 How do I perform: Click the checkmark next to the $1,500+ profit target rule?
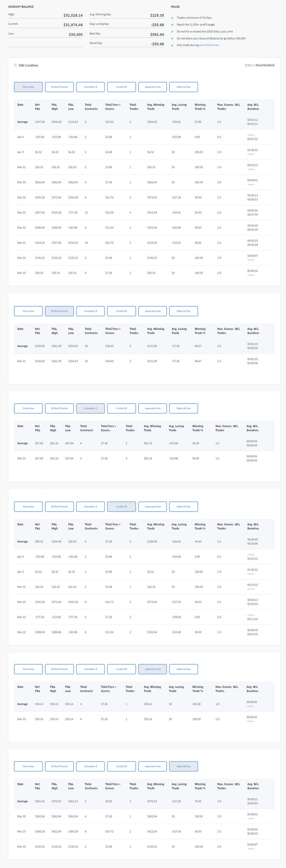[172, 25]
